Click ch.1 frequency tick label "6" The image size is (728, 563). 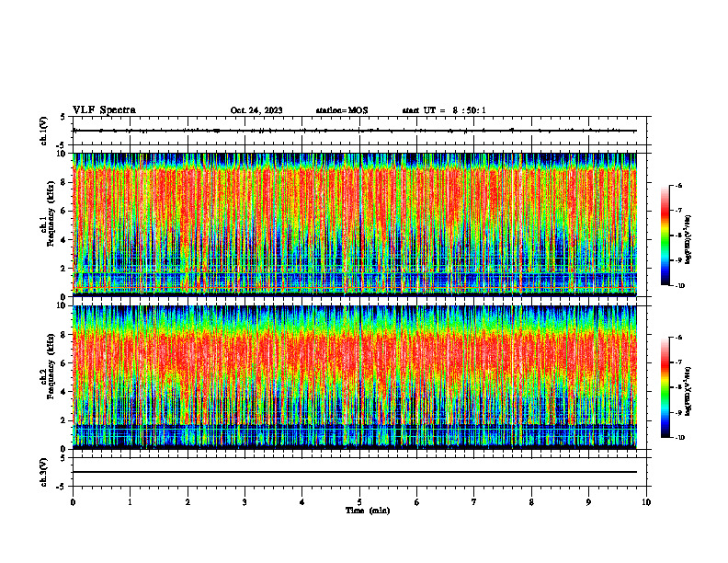(63, 211)
